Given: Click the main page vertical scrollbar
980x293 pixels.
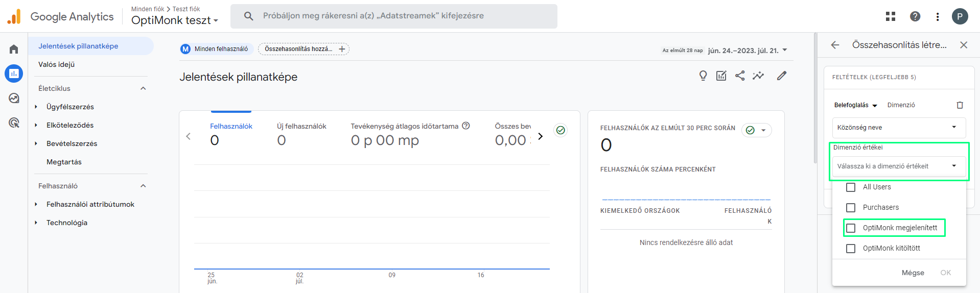Looking at the screenshot, I should [815, 98].
